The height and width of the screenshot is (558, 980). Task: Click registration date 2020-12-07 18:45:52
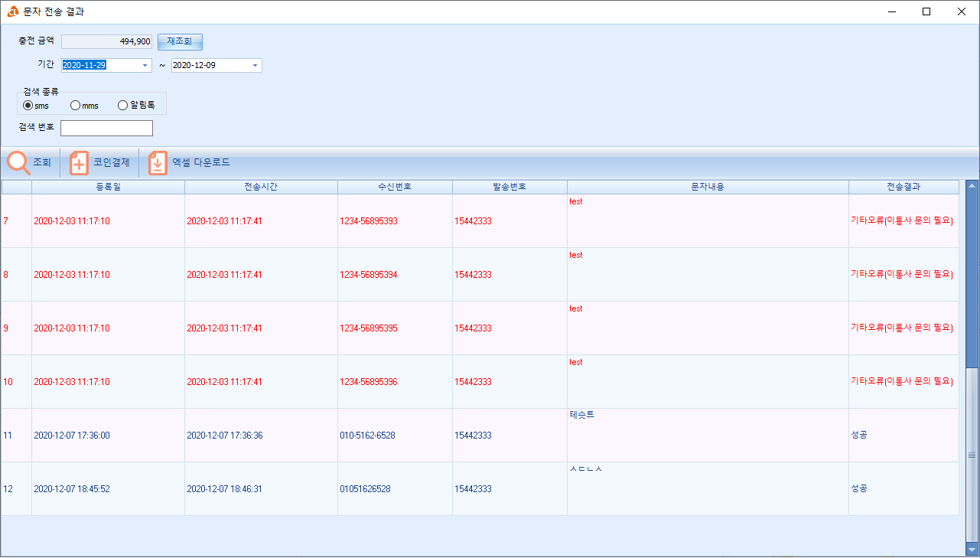(x=72, y=489)
